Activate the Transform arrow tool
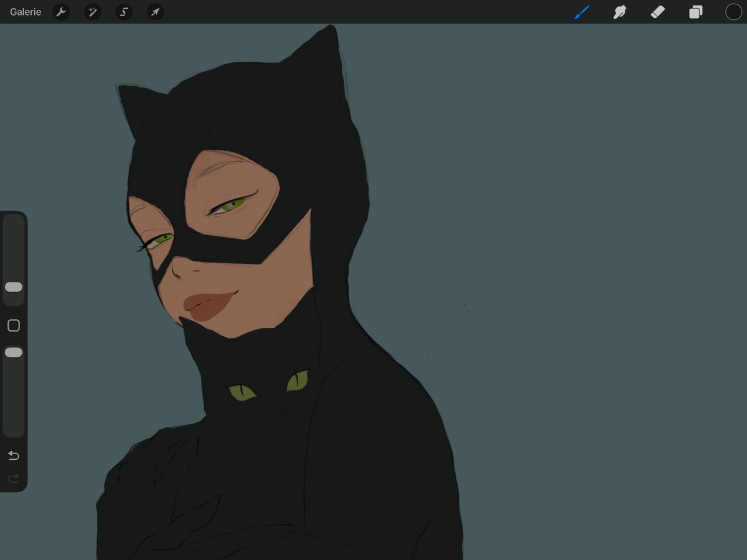The width and height of the screenshot is (747, 560). point(155,12)
